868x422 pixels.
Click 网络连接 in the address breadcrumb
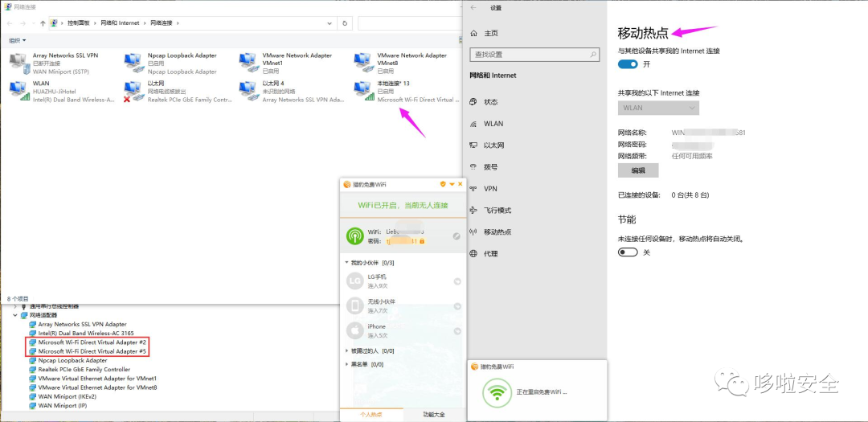point(161,23)
